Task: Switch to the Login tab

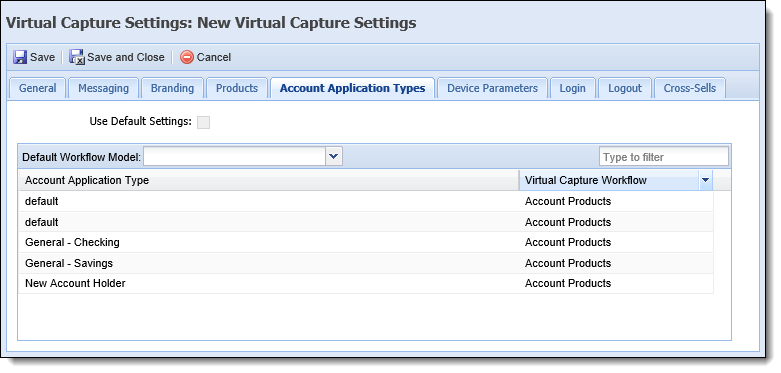Action: click(572, 89)
